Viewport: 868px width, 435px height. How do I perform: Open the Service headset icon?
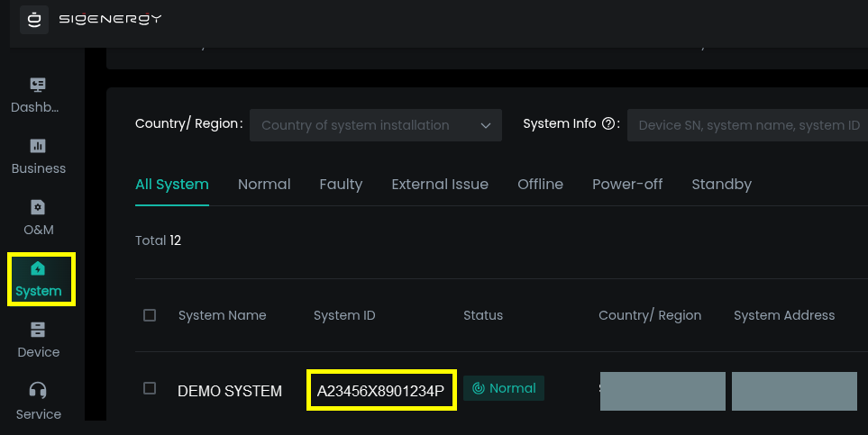38,391
